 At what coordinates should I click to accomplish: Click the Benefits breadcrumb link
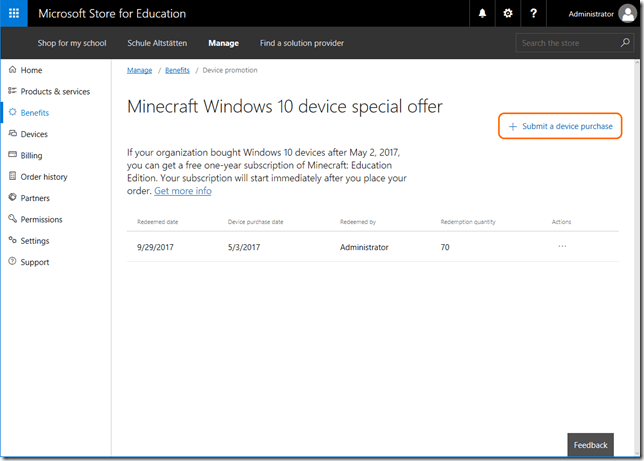pos(177,71)
